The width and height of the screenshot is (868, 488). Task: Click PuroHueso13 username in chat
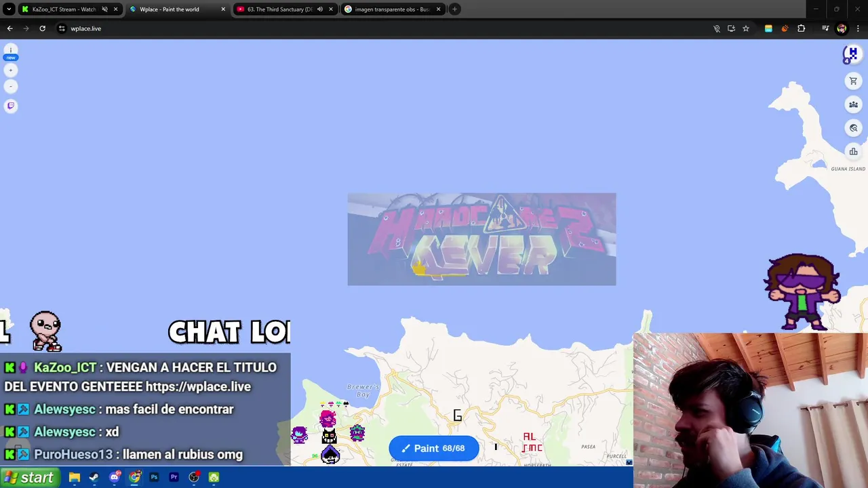pos(73,455)
